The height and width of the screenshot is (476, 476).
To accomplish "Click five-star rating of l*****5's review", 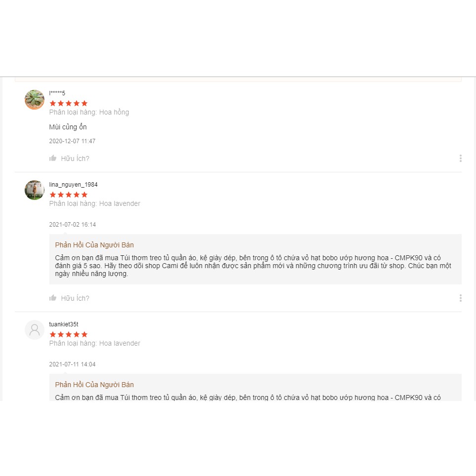I will tap(69, 103).
